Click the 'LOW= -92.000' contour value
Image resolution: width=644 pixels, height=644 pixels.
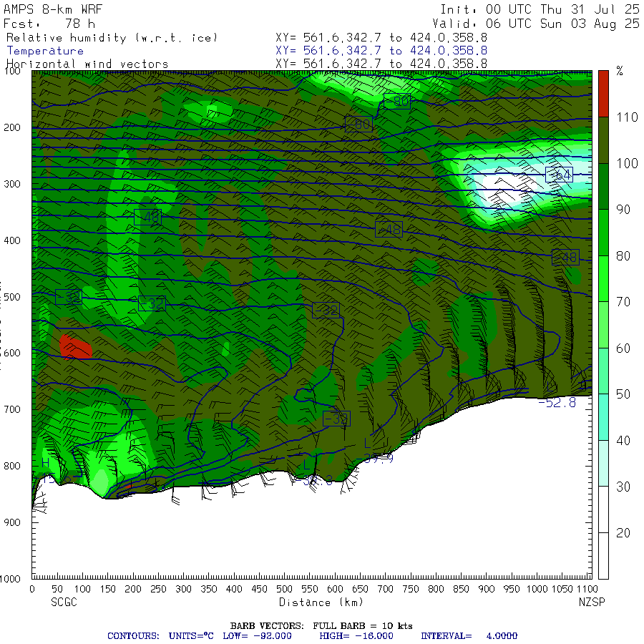coord(257,636)
